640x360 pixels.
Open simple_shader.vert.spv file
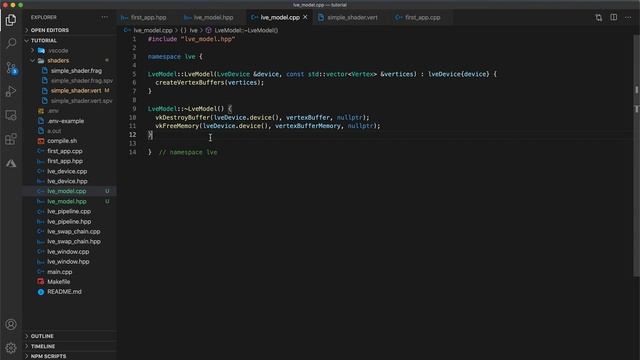(x=81, y=100)
